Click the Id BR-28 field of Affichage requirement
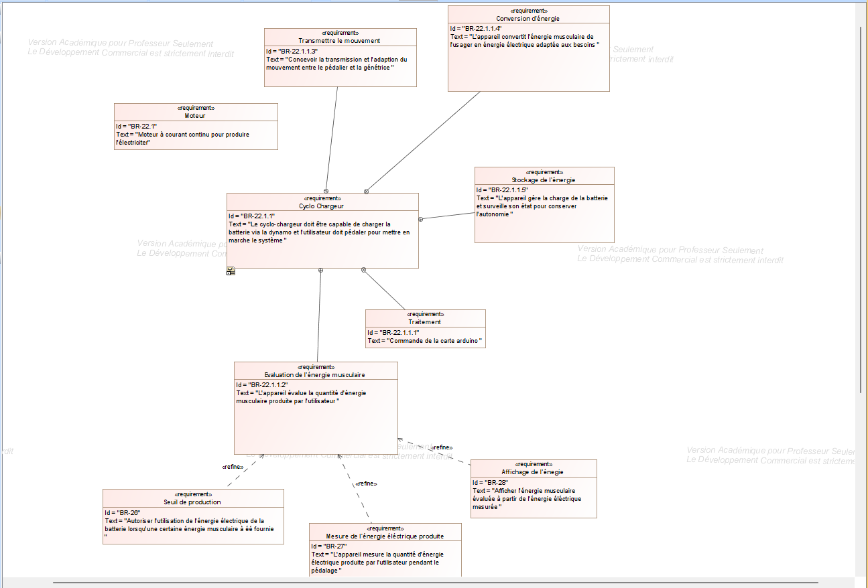 pyautogui.click(x=491, y=482)
